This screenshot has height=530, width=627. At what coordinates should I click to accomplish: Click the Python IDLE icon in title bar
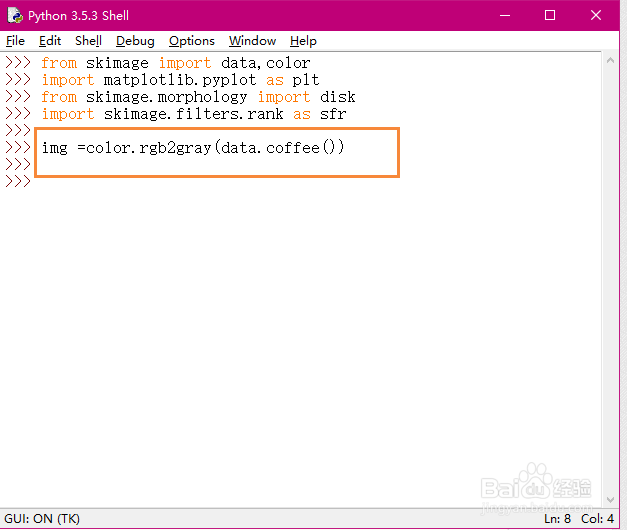point(15,15)
